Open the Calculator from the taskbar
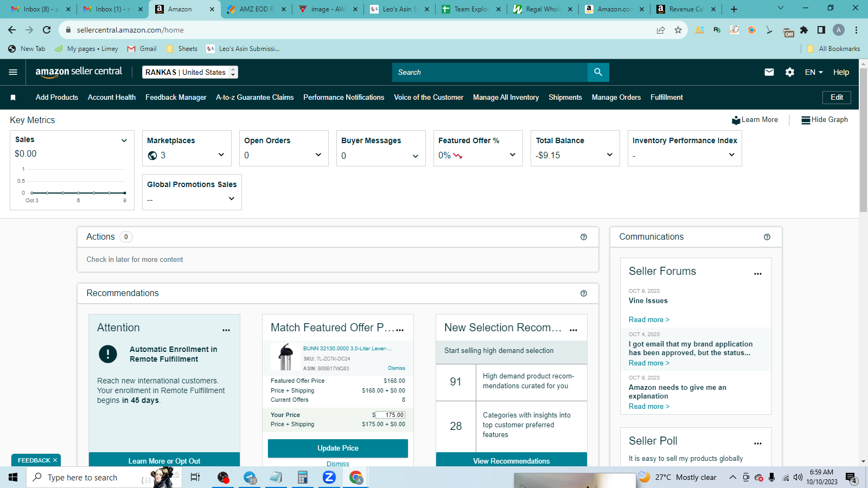 (x=303, y=477)
